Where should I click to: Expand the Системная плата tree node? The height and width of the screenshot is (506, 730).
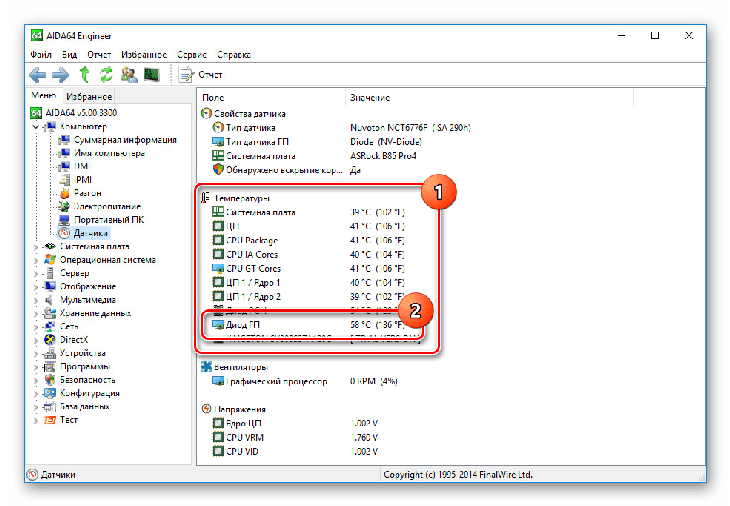[36, 247]
